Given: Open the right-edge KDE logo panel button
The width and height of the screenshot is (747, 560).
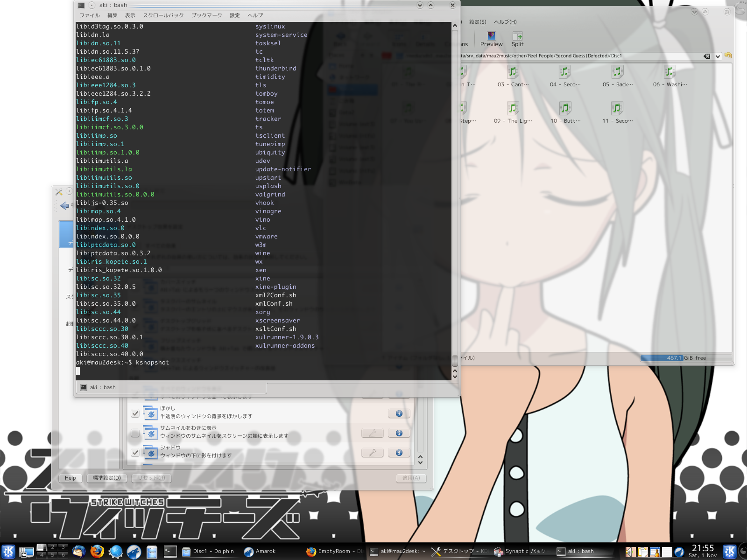Looking at the screenshot, I should tap(729, 552).
